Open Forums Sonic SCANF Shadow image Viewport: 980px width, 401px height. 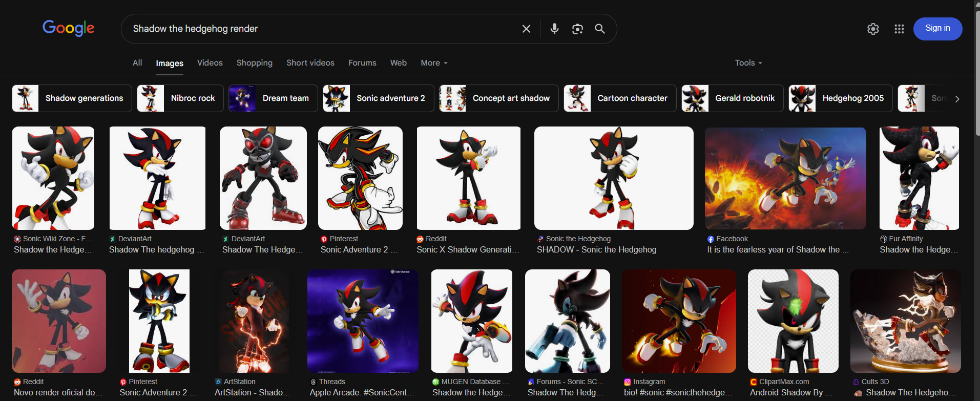pos(568,321)
